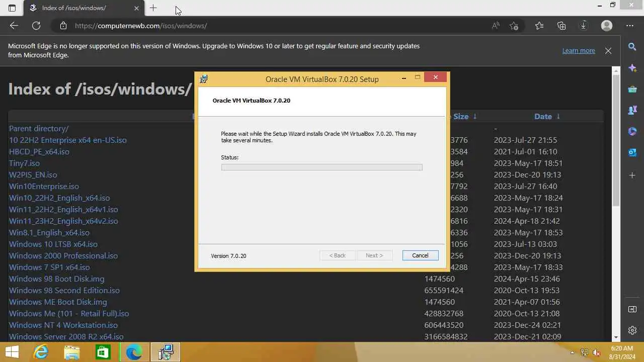Cancel the VirtualBox 7.0.20 setup
The width and height of the screenshot is (644, 362).
point(420,255)
